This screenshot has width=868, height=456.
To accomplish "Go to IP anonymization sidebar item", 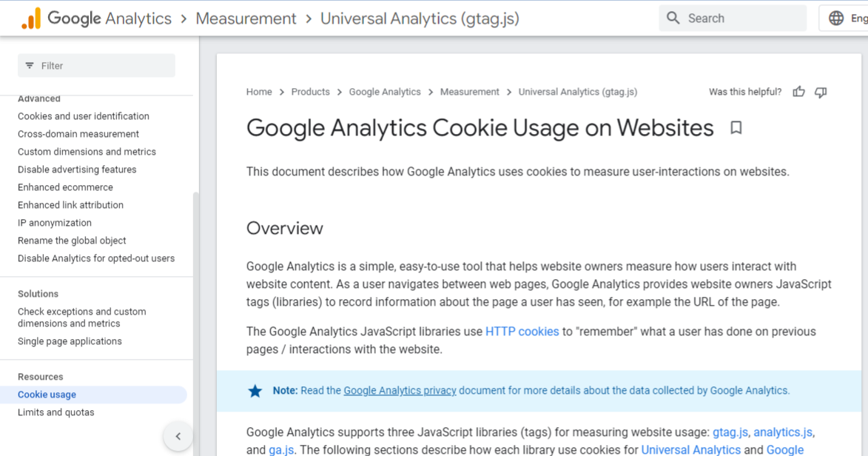I will (x=55, y=223).
